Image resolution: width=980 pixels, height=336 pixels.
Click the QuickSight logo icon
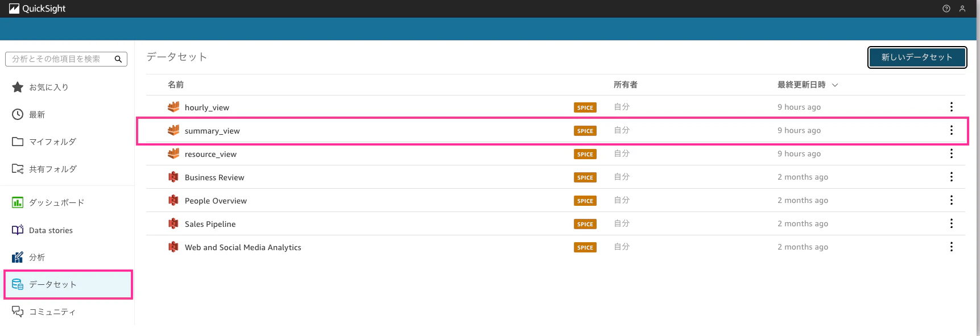[14, 9]
